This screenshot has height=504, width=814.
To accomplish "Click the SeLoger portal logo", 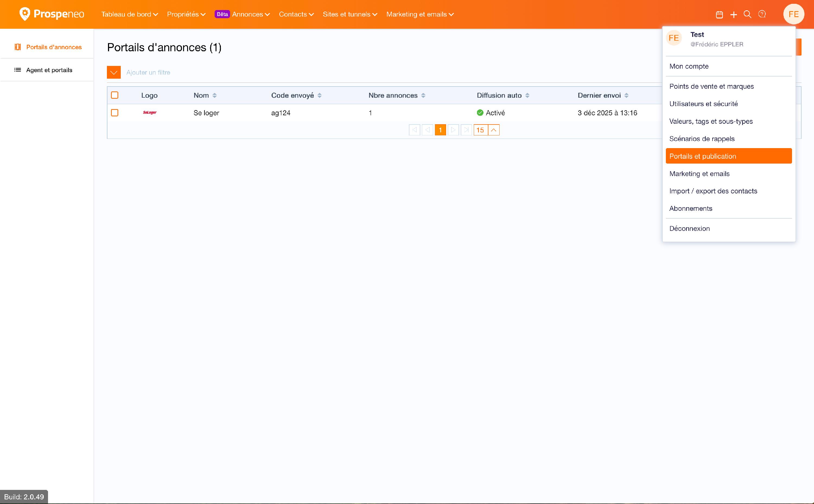I will (150, 113).
